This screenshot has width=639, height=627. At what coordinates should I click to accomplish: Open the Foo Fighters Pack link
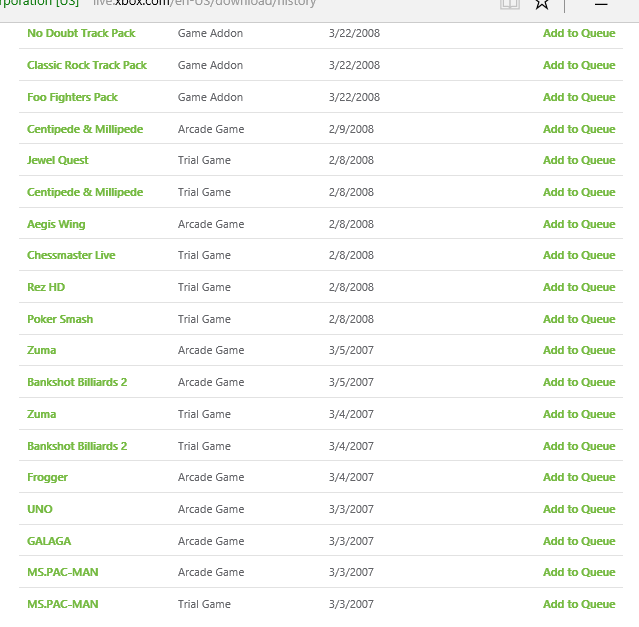(72, 97)
